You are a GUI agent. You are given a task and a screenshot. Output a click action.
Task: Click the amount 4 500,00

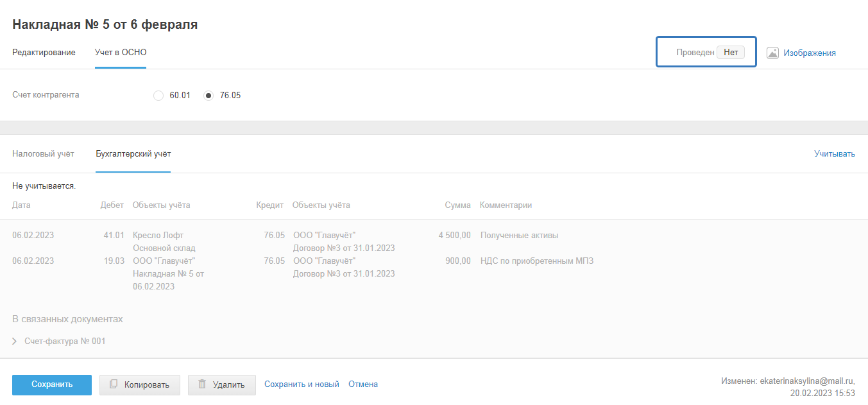455,236
